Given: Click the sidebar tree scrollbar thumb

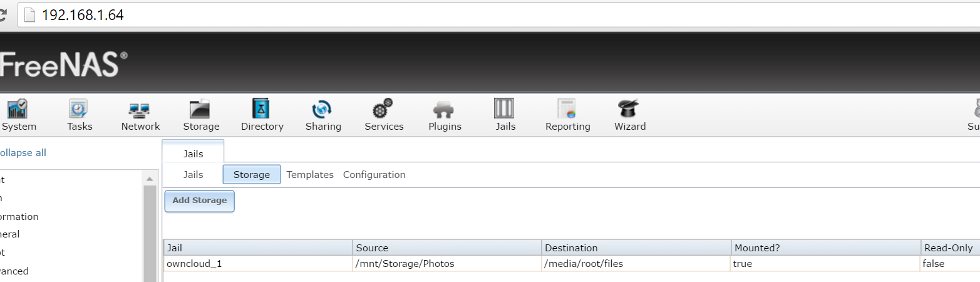Looking at the screenshot, I should (149, 234).
